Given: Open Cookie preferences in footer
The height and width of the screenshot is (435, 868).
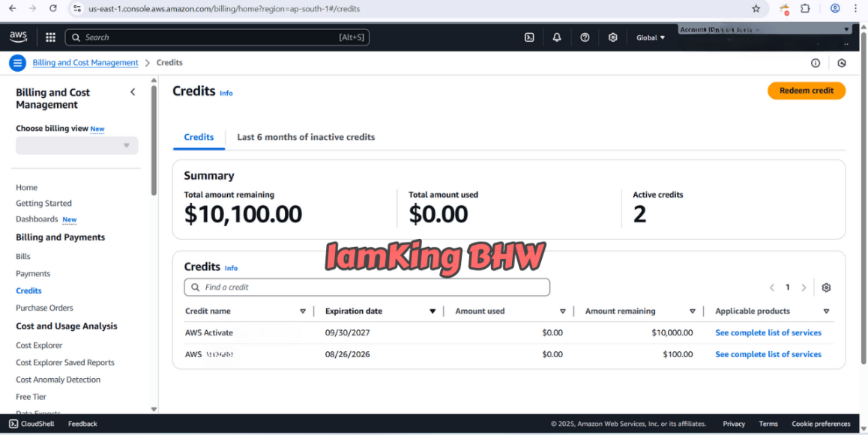Looking at the screenshot, I should point(821,424).
